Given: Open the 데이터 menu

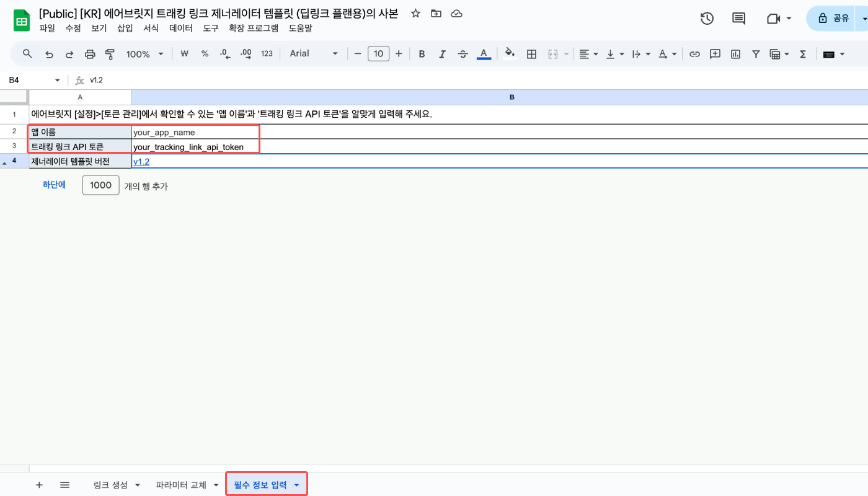Looking at the screenshot, I should [x=180, y=28].
